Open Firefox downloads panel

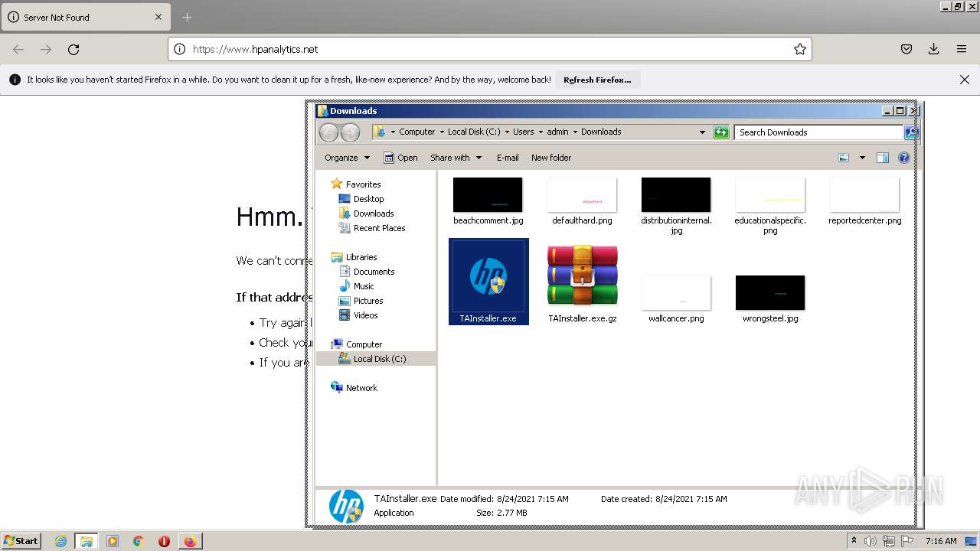click(x=934, y=49)
